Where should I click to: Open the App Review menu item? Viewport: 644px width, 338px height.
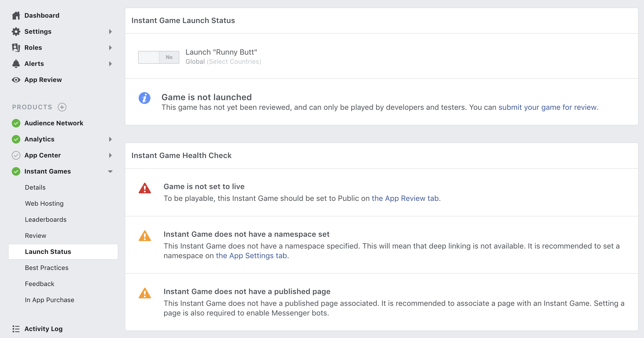click(x=43, y=80)
